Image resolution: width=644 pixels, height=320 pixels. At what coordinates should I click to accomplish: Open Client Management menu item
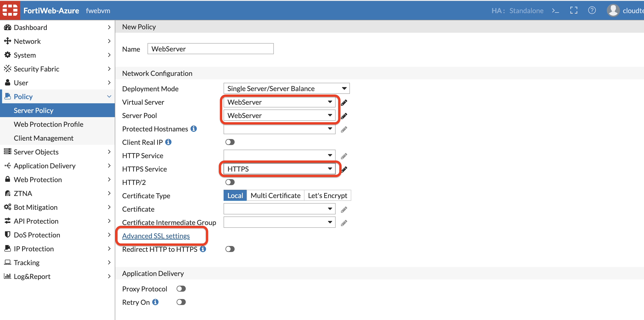tap(57, 138)
